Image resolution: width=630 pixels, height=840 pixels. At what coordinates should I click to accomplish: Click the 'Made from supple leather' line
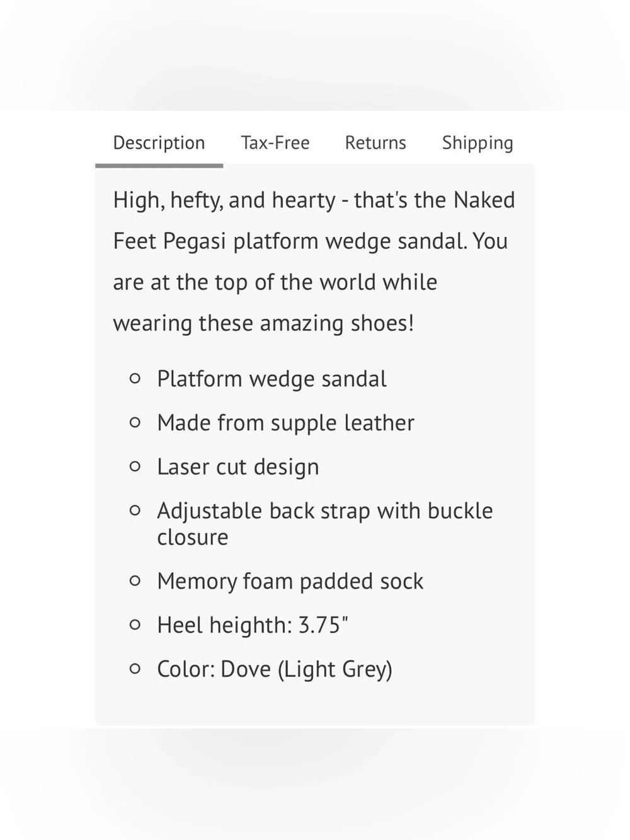285,423
